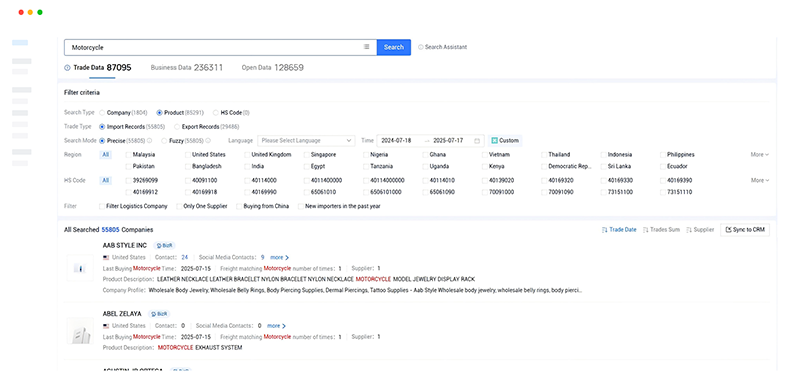Open the ABEL ZELAYA company thumbnail
The image size is (793, 388).
(x=80, y=331)
